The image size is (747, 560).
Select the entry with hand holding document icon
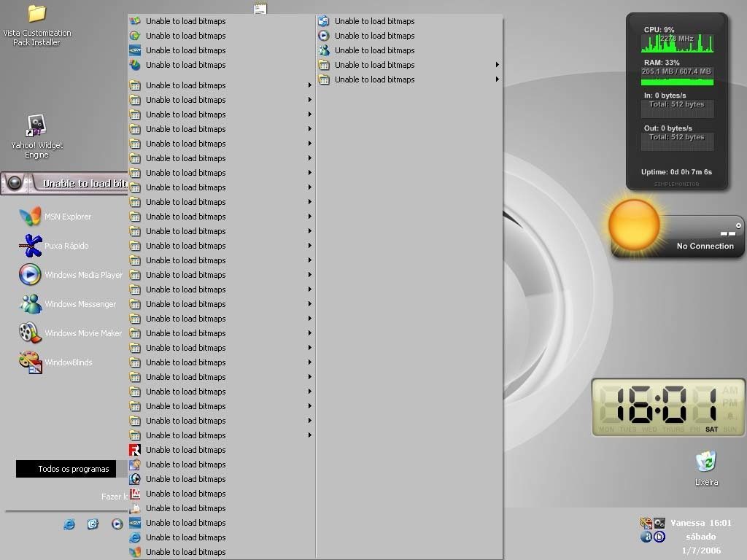(x=221, y=508)
